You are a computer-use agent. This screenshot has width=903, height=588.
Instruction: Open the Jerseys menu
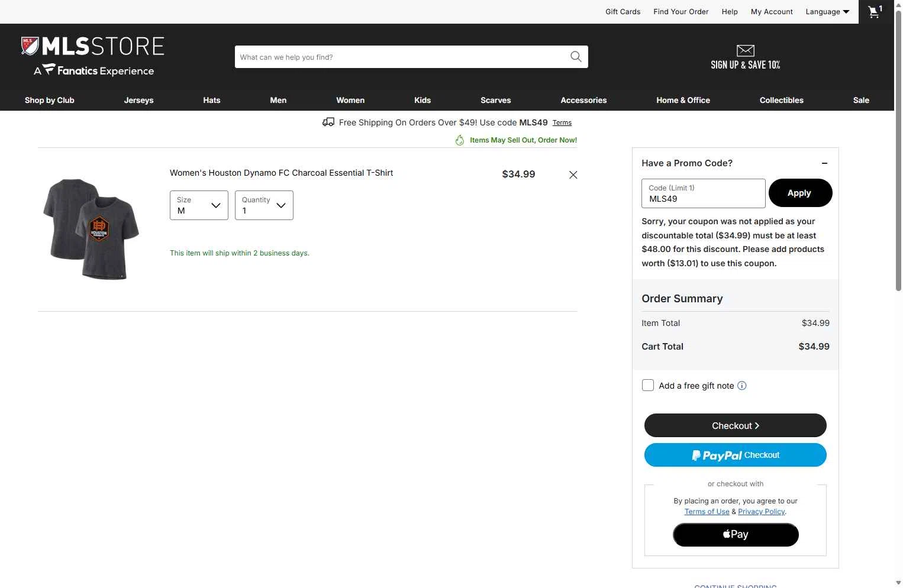pos(138,100)
